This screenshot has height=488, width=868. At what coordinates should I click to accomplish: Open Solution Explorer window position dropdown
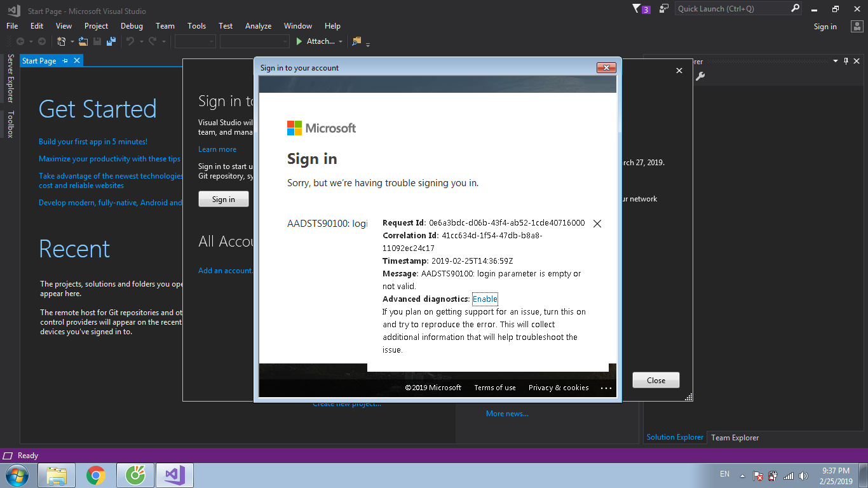pyautogui.click(x=836, y=61)
